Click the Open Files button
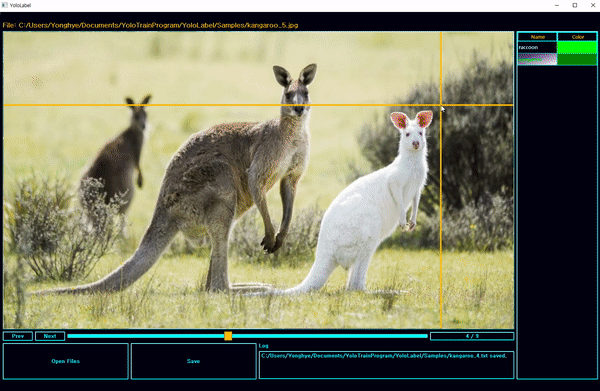Image resolution: width=600 pixels, height=391 pixels. click(65, 361)
